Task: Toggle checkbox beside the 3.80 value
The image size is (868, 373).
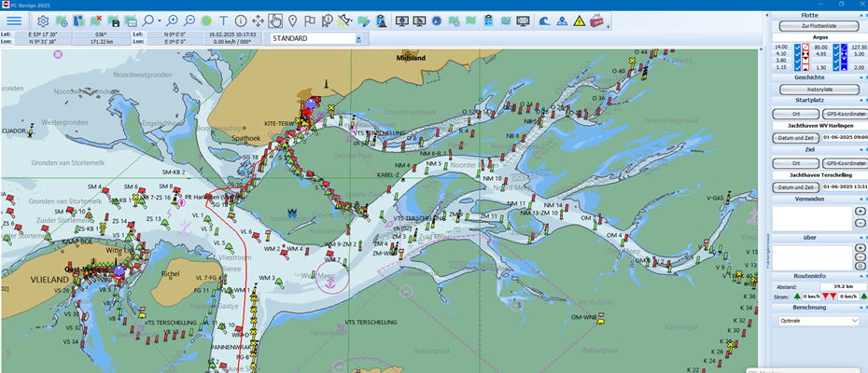Action: 797,61
